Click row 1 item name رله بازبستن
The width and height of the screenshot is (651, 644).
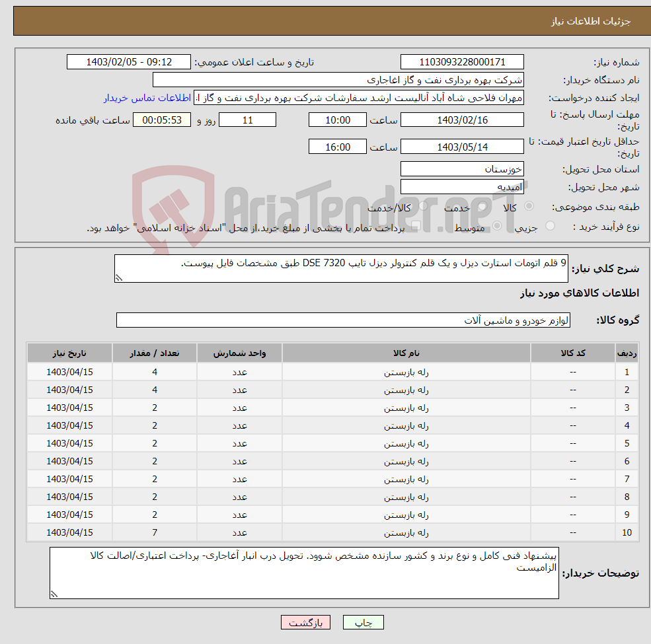[x=406, y=373]
